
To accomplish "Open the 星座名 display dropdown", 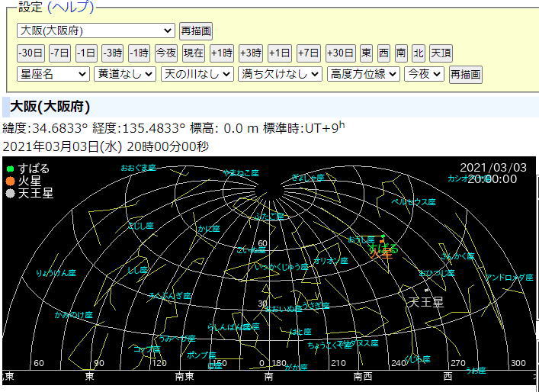I will (x=53, y=74).
